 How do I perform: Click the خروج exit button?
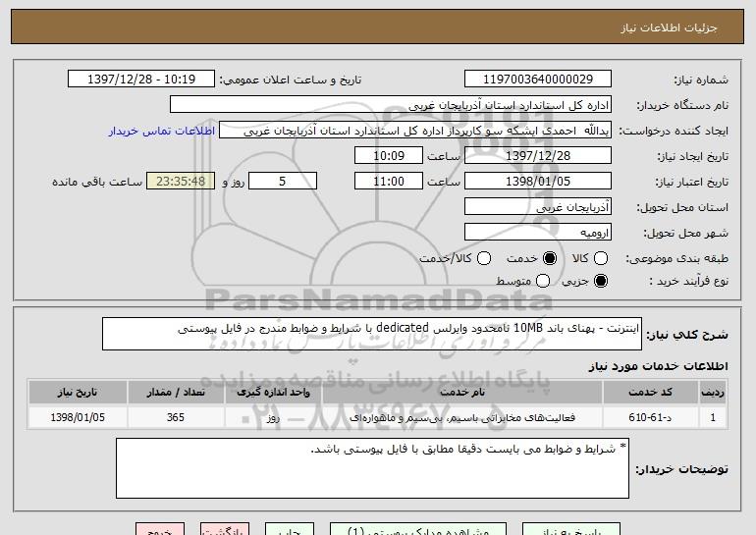160,529
